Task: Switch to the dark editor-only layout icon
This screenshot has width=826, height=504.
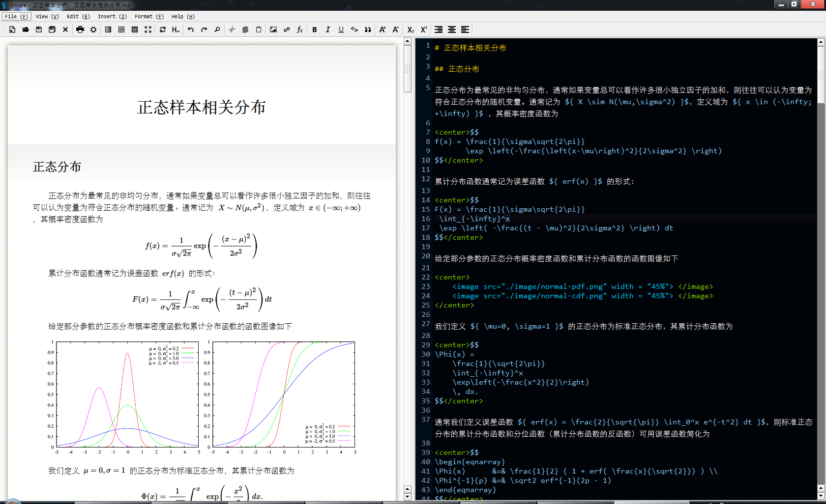Action: (135, 29)
